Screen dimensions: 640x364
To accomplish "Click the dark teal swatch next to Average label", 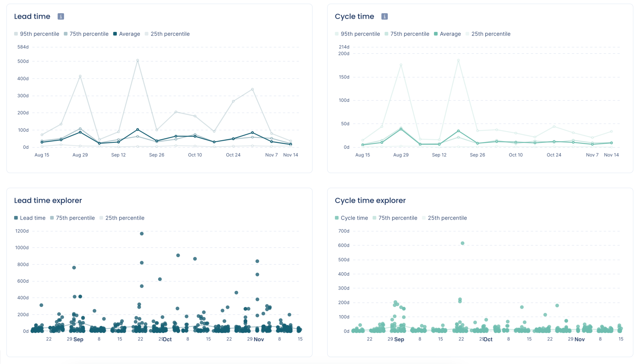I will [x=115, y=34].
